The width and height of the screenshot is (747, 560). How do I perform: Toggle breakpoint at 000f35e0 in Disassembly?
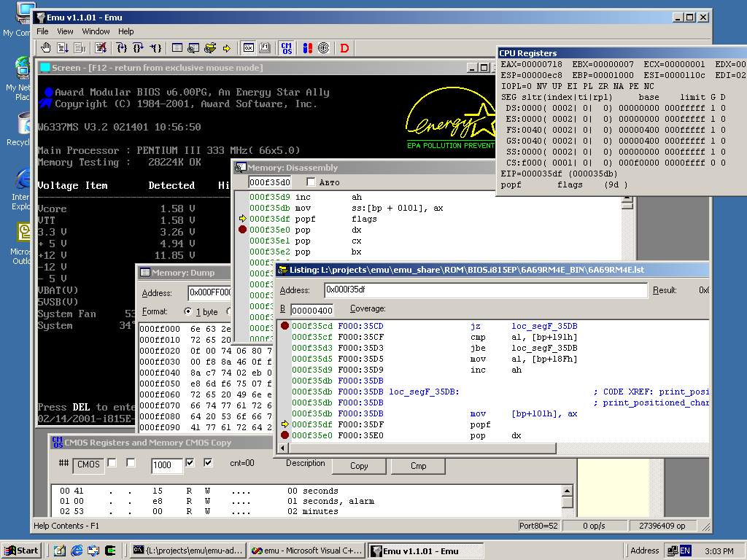tap(242, 230)
